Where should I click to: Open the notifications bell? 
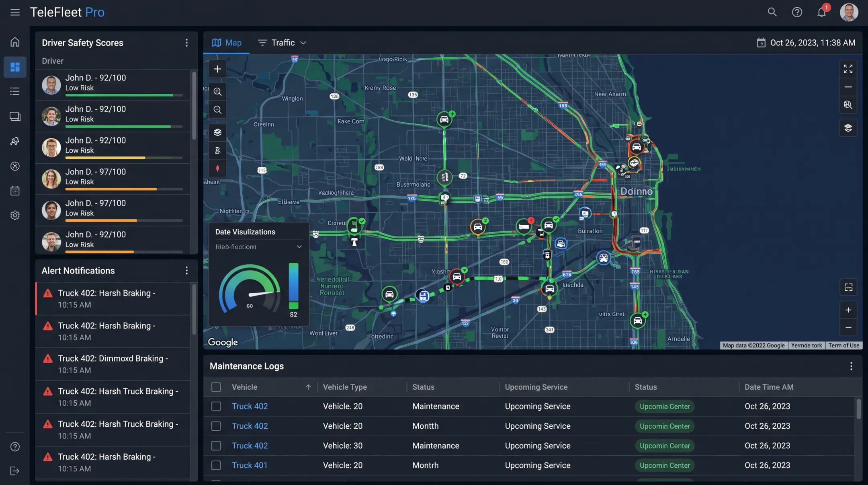click(x=821, y=12)
